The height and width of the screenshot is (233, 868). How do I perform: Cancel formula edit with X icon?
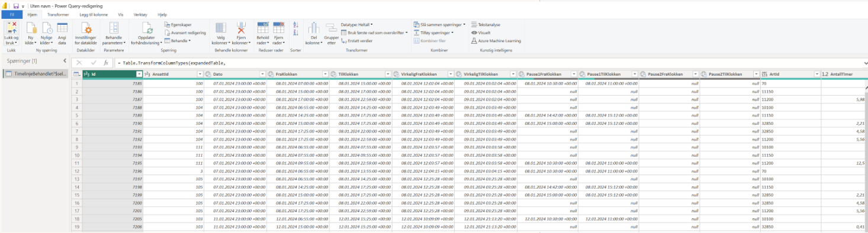click(80, 62)
